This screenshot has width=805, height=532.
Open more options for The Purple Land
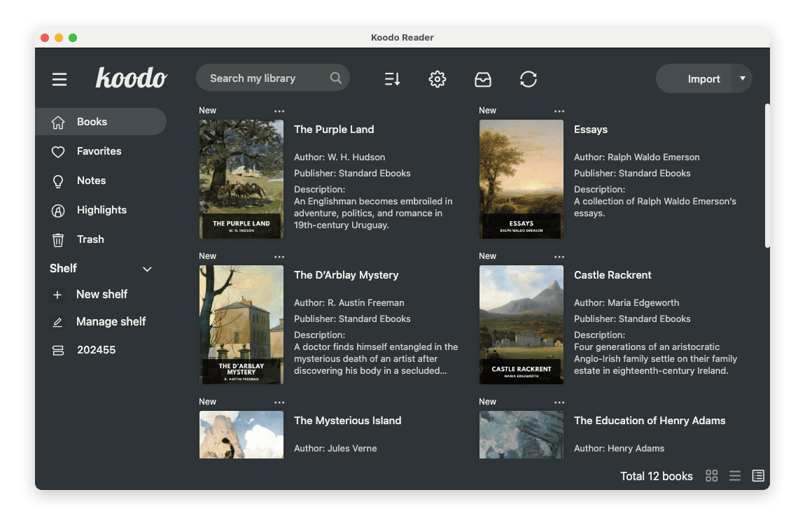click(279, 111)
